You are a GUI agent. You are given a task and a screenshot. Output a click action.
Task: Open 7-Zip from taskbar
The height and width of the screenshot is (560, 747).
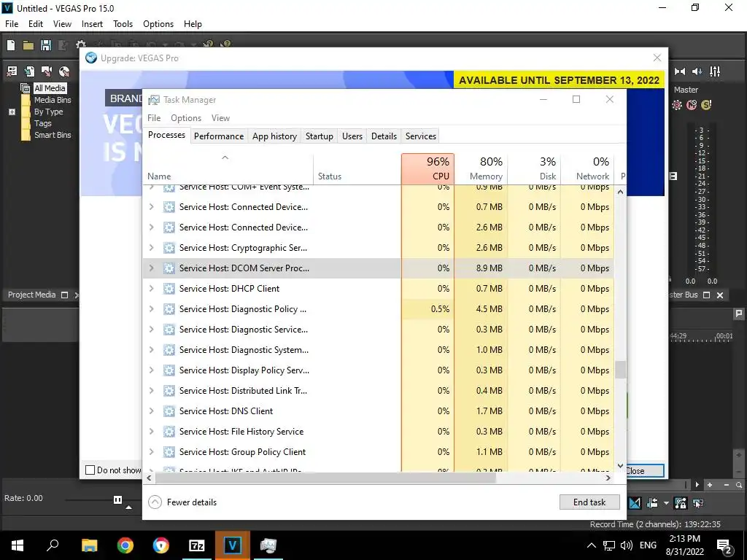click(x=197, y=545)
